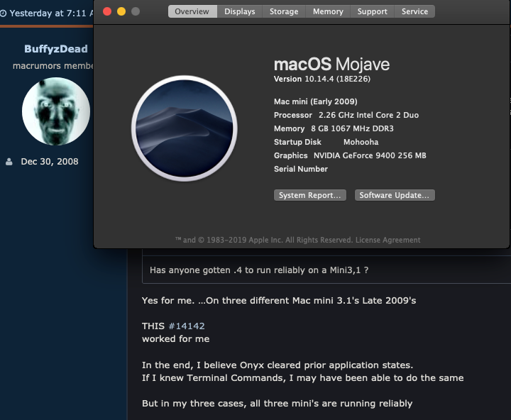Click the clock icon beside post time
The width and height of the screenshot is (511, 420).
(x=4, y=13)
